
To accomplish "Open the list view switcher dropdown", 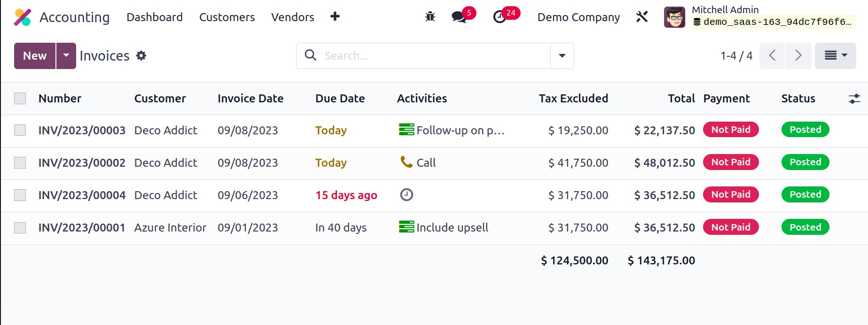I will point(835,56).
